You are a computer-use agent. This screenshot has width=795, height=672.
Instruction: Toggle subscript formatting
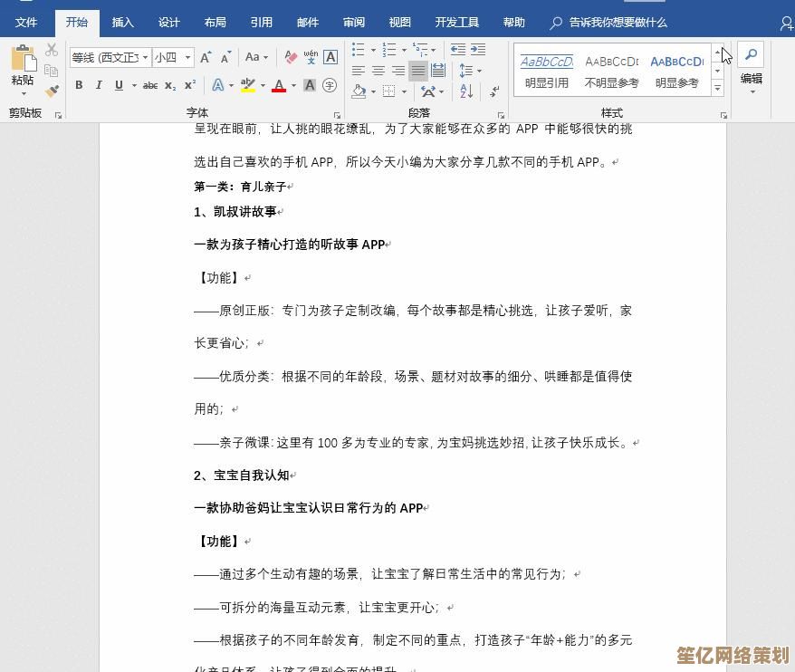pos(170,86)
